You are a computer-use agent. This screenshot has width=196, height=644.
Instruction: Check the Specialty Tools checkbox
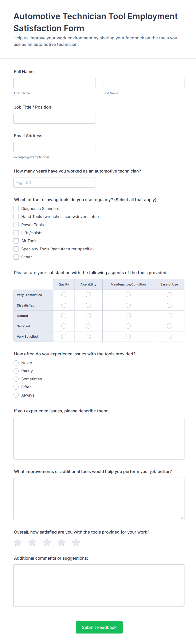pos(16,249)
